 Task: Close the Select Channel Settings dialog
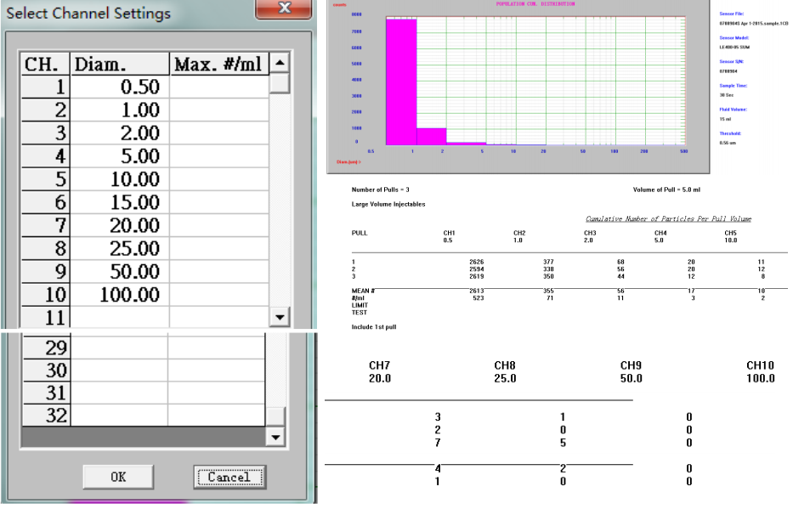point(284,8)
